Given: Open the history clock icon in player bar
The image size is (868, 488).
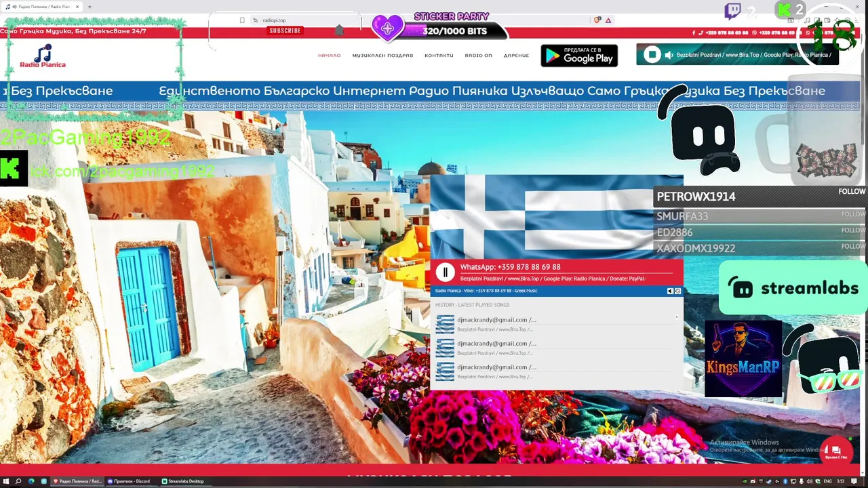Looking at the screenshot, I should [677, 291].
